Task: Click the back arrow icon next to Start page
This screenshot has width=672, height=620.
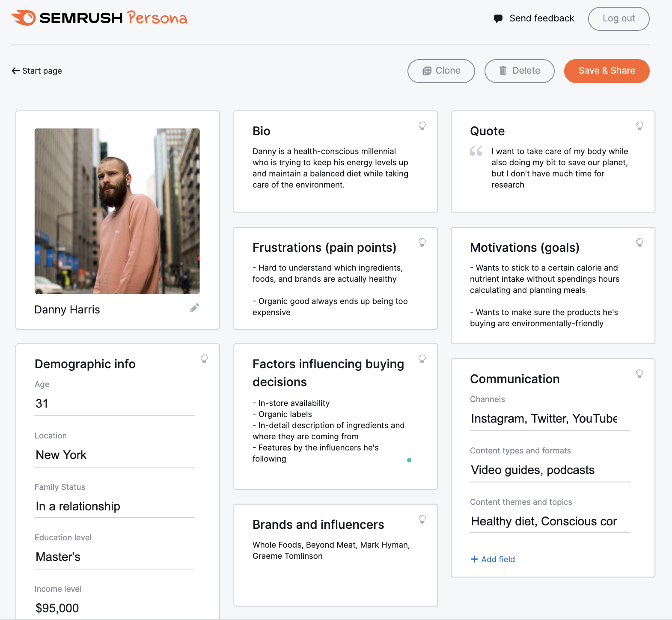Action: point(16,71)
